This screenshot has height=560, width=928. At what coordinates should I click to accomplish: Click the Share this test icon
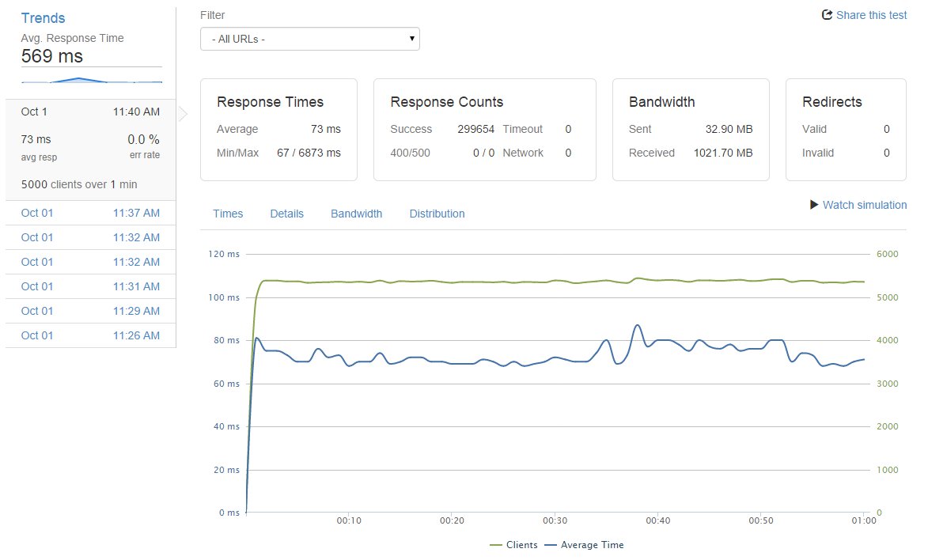(x=826, y=15)
